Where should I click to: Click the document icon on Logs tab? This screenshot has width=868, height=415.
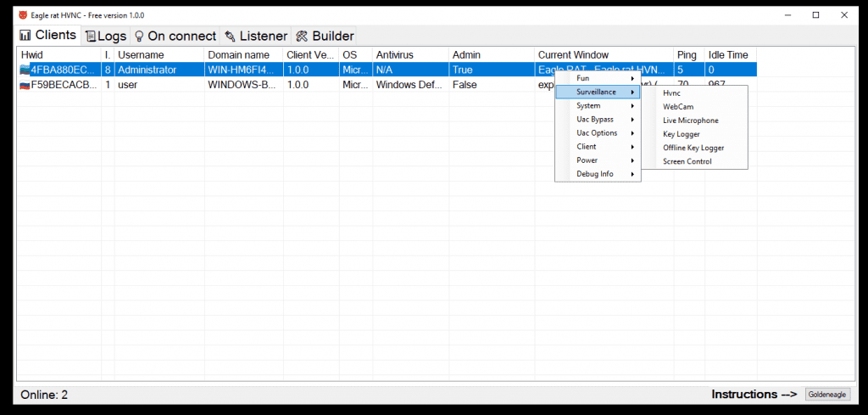pyautogui.click(x=90, y=36)
